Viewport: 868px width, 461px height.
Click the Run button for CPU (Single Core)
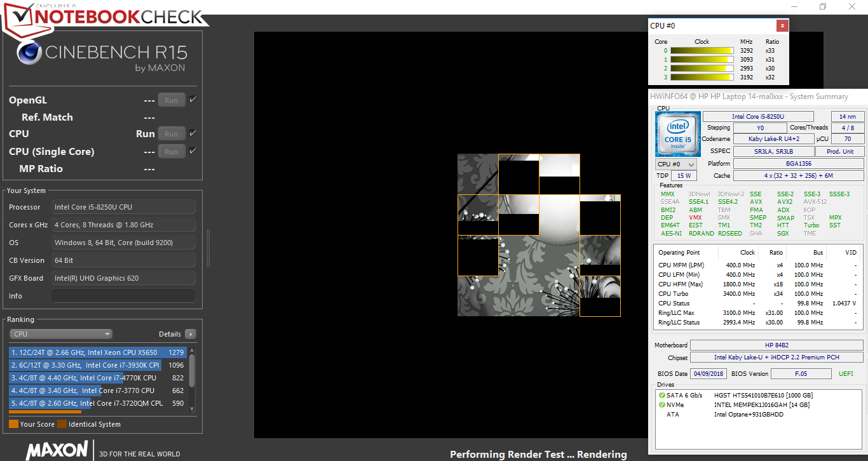(172, 152)
